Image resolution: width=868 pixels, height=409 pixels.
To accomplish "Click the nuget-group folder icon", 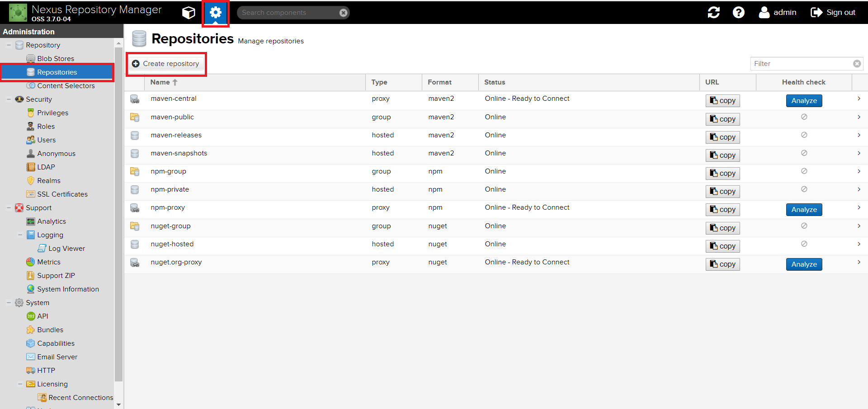I will click(x=135, y=226).
